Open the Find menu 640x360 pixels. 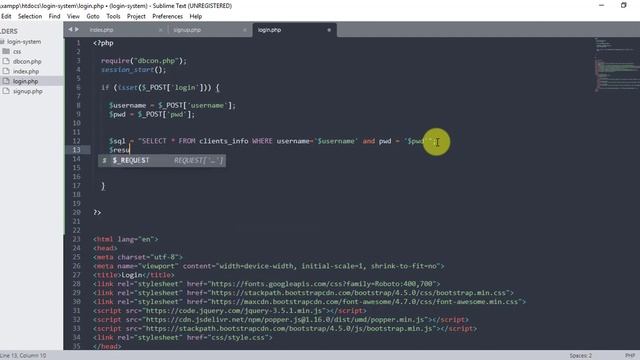54,16
